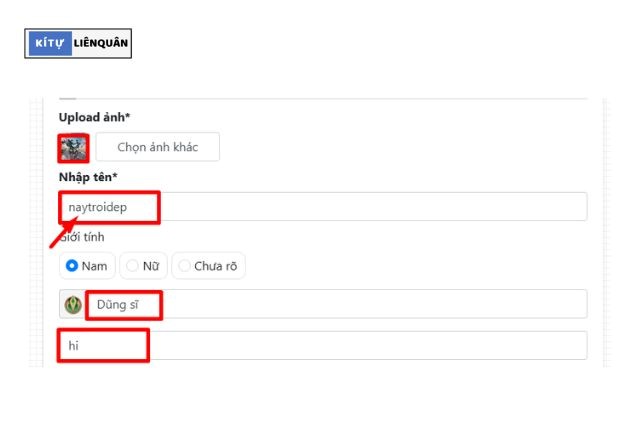The height and width of the screenshot is (432, 640).
Task: Click the Nam option label text
Action: (94, 266)
